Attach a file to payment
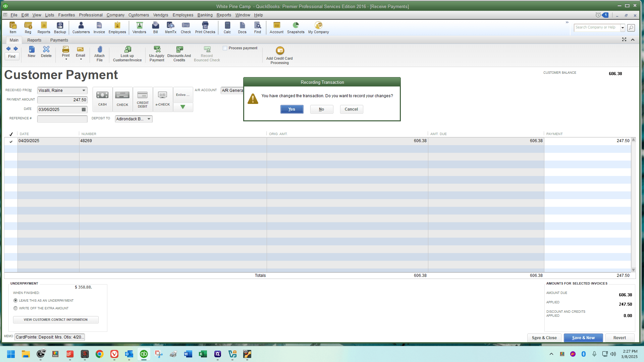This screenshot has height=362, width=644. pos(100,54)
